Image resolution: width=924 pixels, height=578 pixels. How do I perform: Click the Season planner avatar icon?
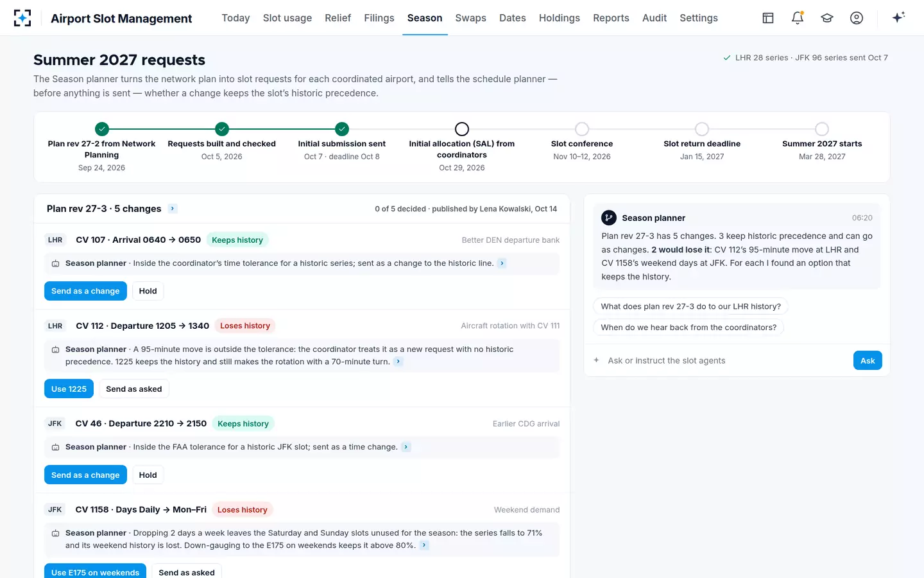point(609,218)
